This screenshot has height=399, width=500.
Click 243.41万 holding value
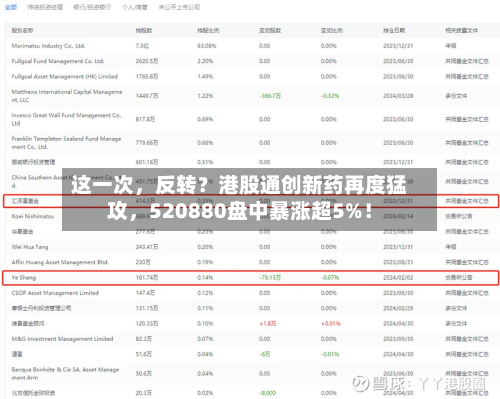point(147,247)
